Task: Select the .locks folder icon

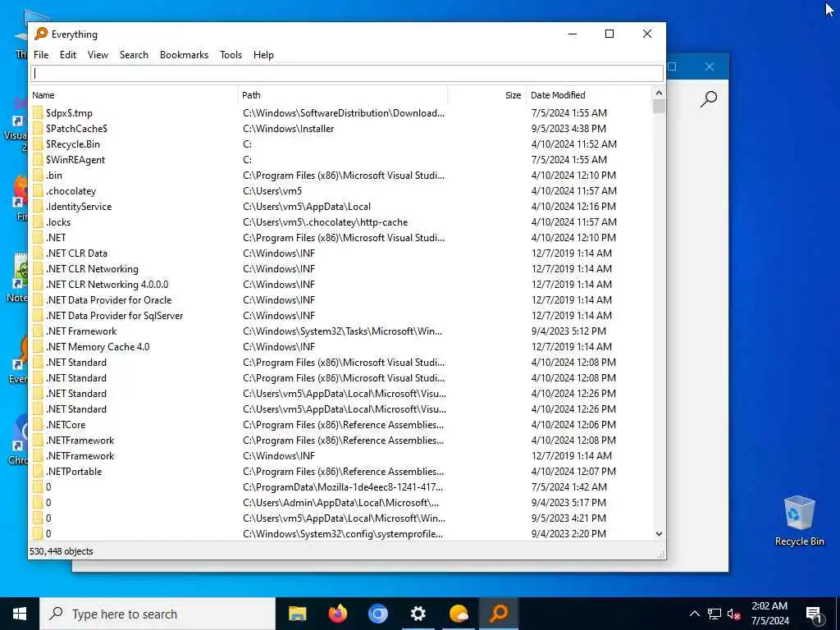Action: [38, 221]
